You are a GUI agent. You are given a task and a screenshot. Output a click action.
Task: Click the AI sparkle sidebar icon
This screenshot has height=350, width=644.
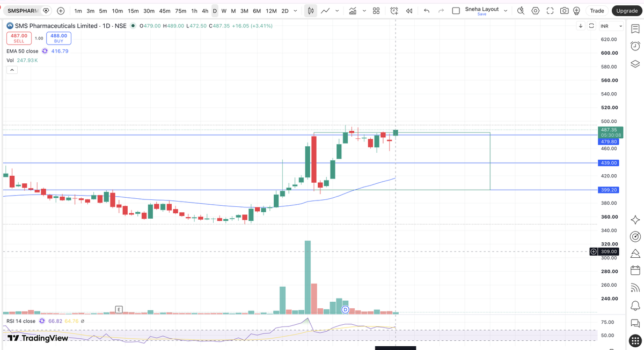pyautogui.click(x=635, y=220)
